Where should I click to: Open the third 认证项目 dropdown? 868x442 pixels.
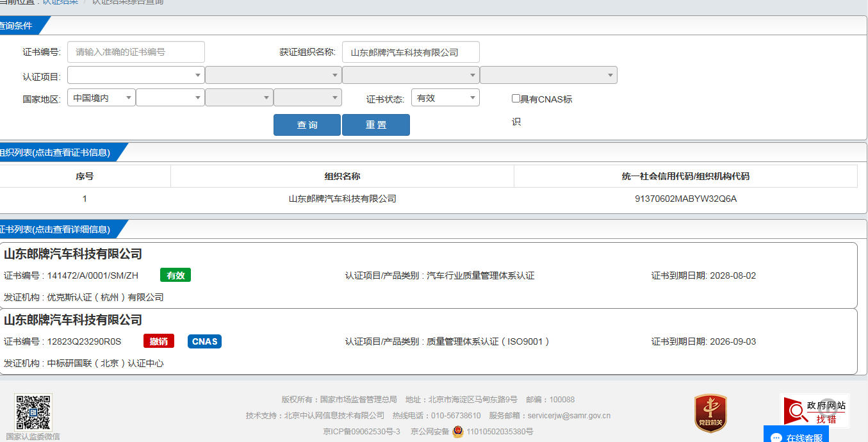(x=411, y=75)
